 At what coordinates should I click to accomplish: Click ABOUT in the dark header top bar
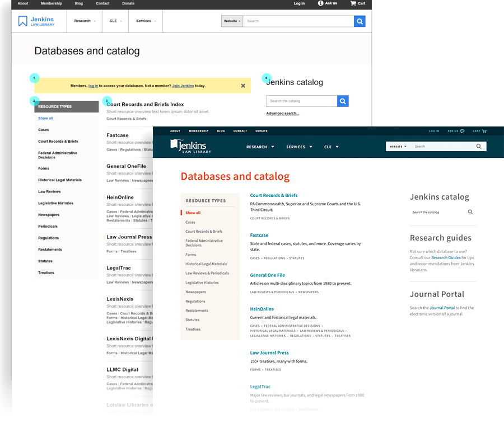click(x=175, y=131)
